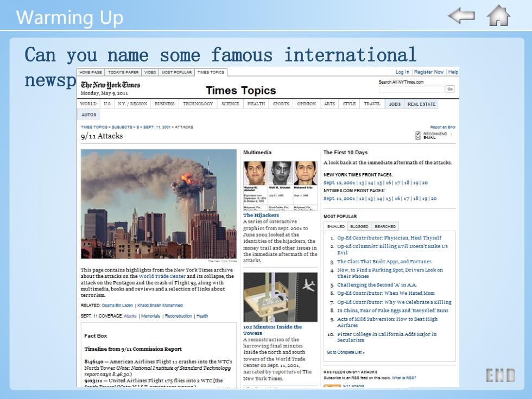532x399 pixels.
Task: Click the Log In link
Action: pos(402,72)
